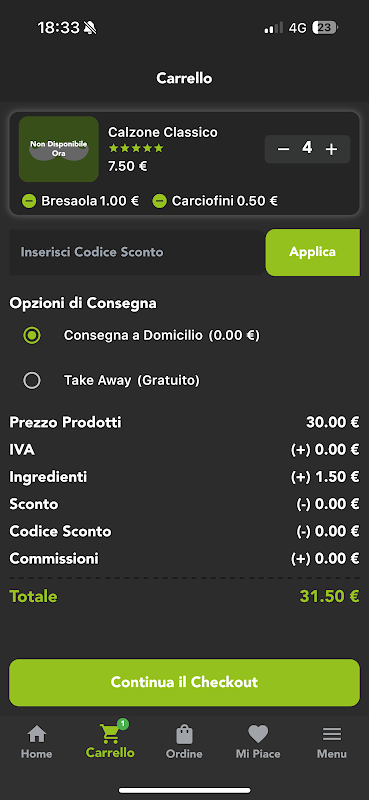Select Take Away radio option
The width and height of the screenshot is (369, 800).
(32, 381)
